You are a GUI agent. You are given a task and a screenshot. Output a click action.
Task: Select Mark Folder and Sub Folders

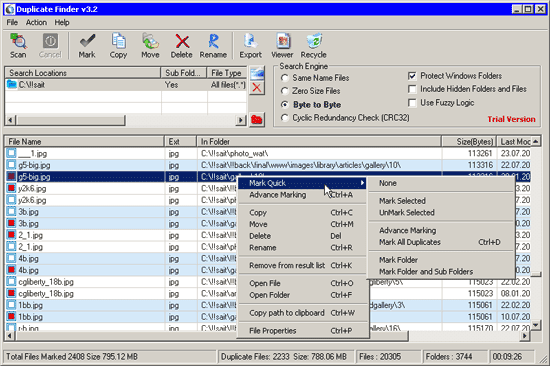click(x=441, y=272)
